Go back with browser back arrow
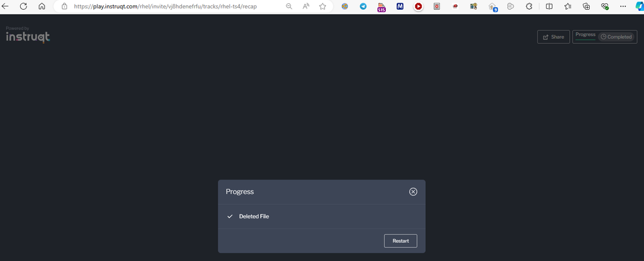The width and height of the screenshot is (644, 261). 6,6
